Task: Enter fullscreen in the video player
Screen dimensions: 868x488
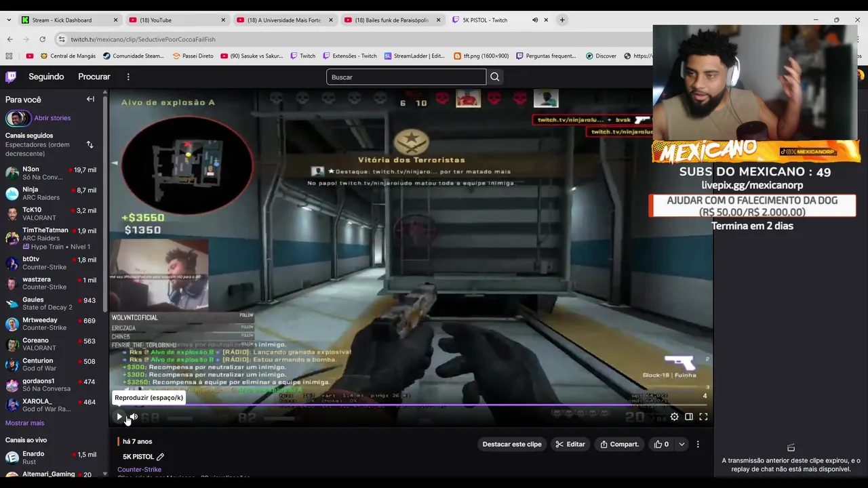Action: 703,417
